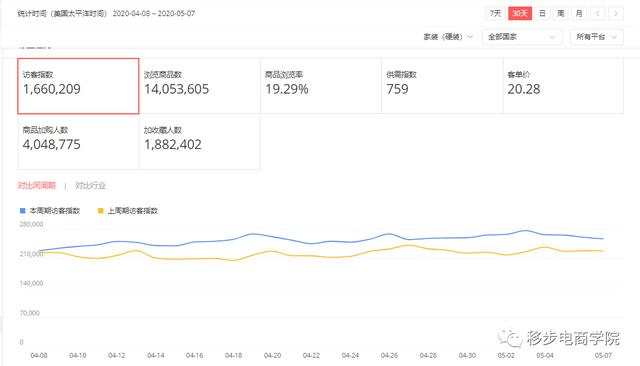Select the 30天 time range
The image size is (640, 366).
(x=520, y=13)
